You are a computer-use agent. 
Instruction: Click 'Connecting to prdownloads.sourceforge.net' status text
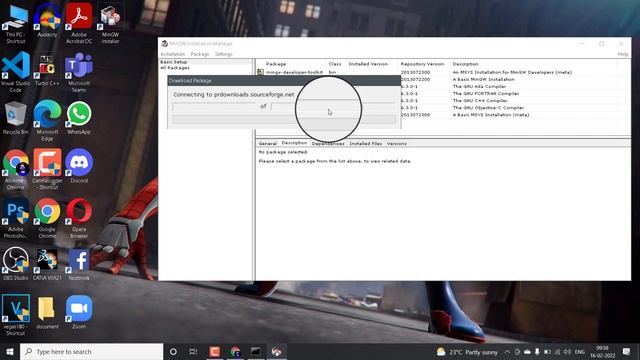[233, 94]
